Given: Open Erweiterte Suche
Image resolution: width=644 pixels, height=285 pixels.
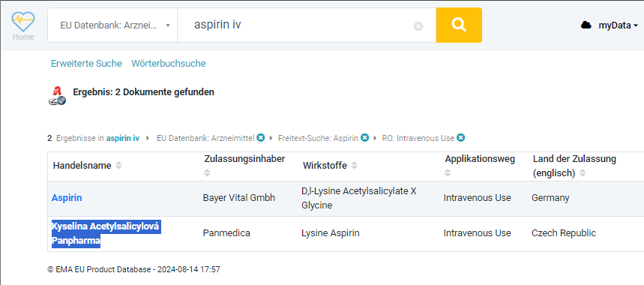Looking at the screenshot, I should (86, 64).
